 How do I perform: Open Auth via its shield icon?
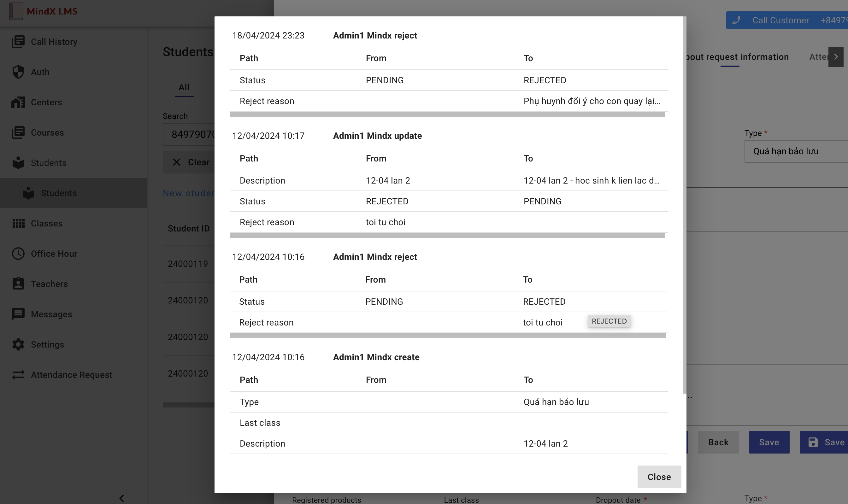[18, 72]
